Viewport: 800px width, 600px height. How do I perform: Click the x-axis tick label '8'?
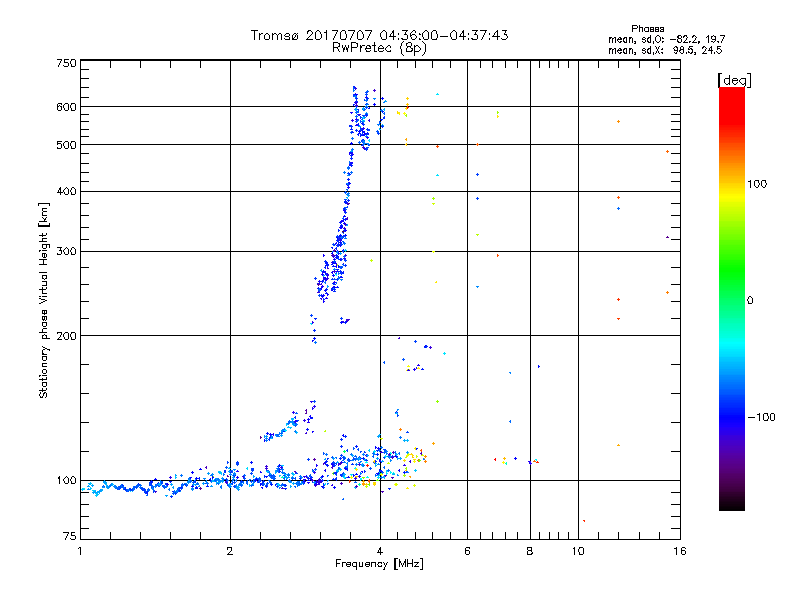click(x=530, y=551)
